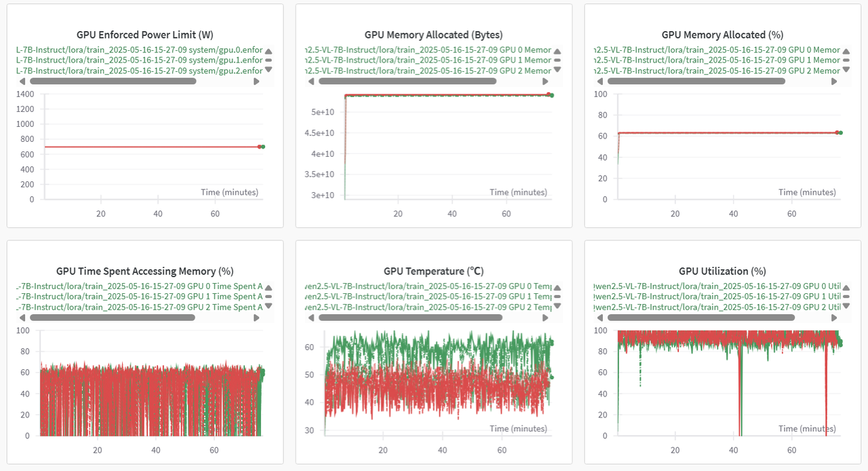This screenshot has height=471, width=868.
Task: Click right arrow of GPU Time Spent Accessing Memory legend
Action: (x=256, y=318)
